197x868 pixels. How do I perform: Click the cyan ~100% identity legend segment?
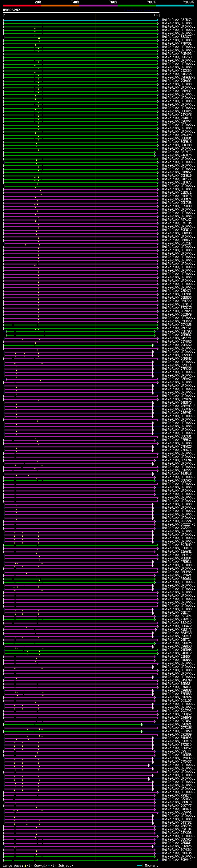pos(175,6)
